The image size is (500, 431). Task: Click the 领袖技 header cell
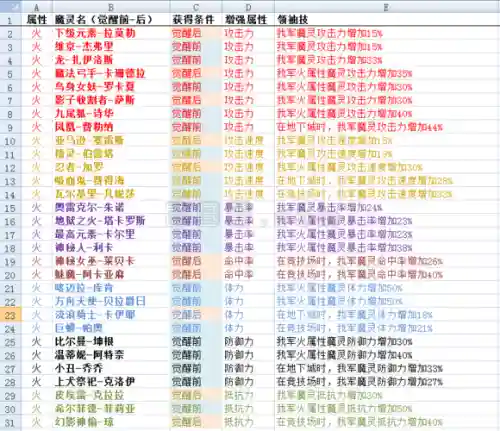(387, 20)
